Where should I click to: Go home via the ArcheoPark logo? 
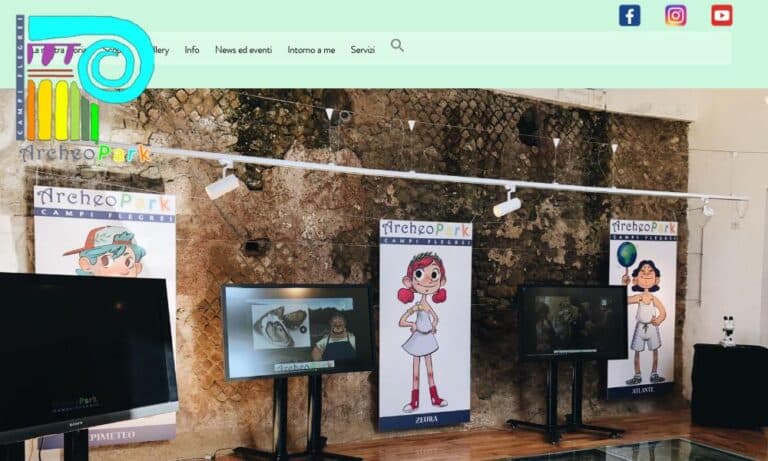coord(85,89)
